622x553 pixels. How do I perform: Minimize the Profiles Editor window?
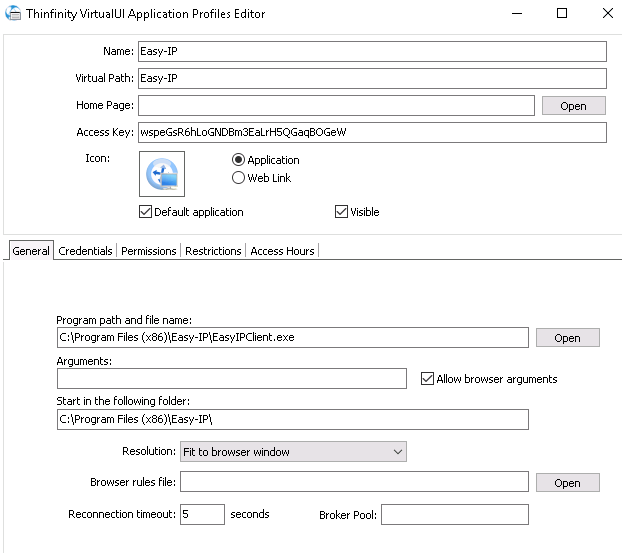point(517,13)
